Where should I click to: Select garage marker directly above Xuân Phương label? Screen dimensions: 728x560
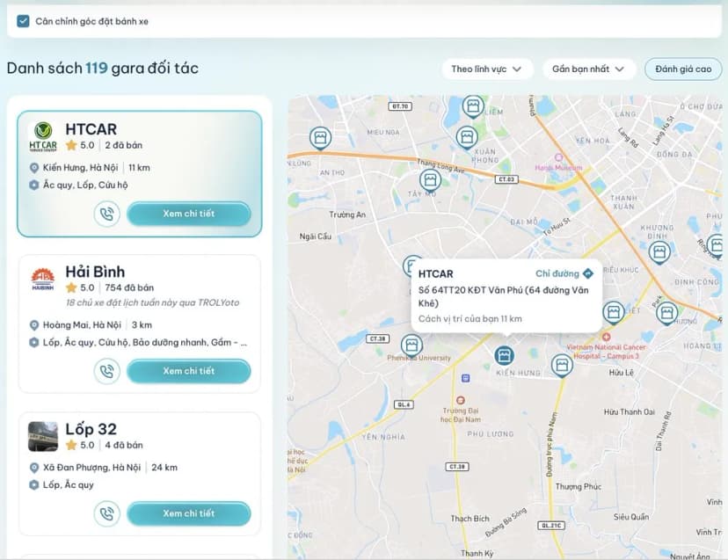pos(467,138)
